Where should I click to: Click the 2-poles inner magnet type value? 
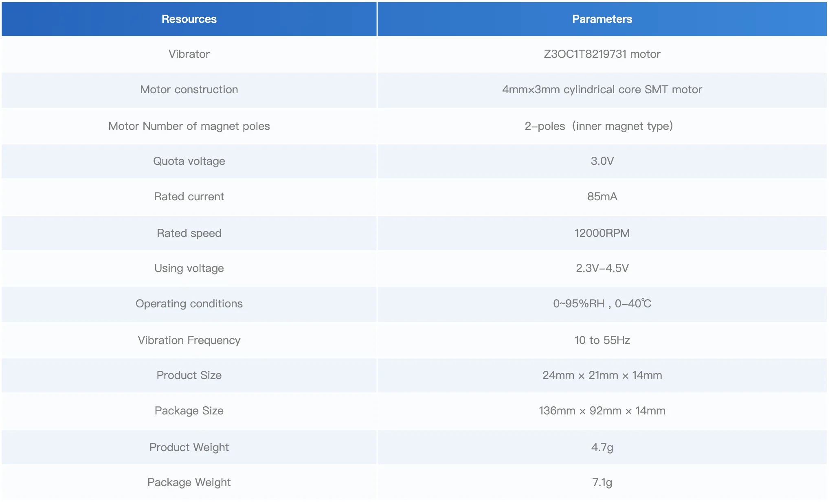click(x=599, y=126)
